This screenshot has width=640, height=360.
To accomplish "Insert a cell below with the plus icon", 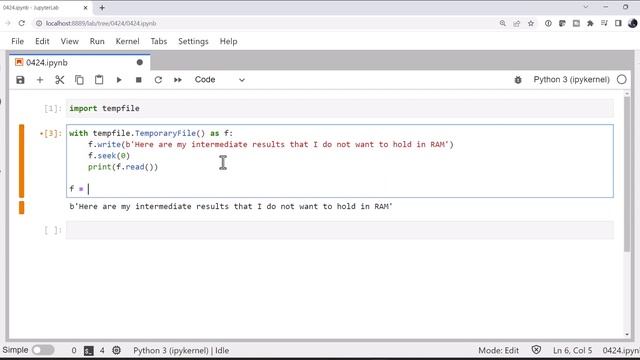I will 40,80.
